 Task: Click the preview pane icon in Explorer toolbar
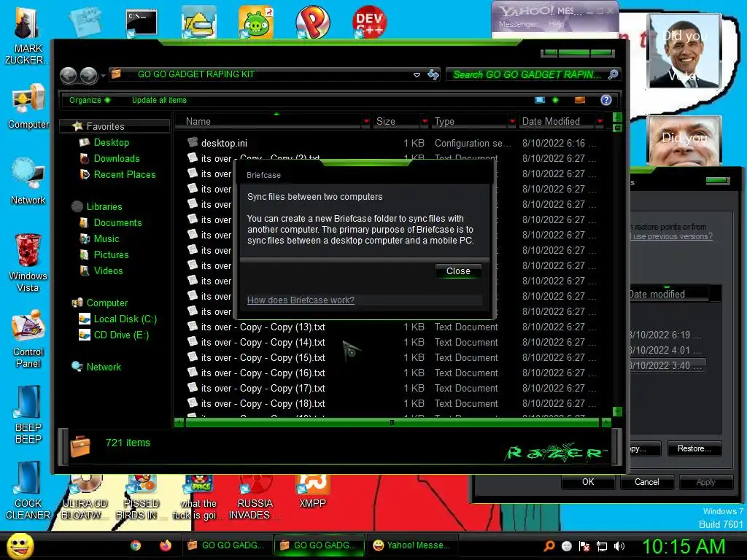[x=580, y=100]
